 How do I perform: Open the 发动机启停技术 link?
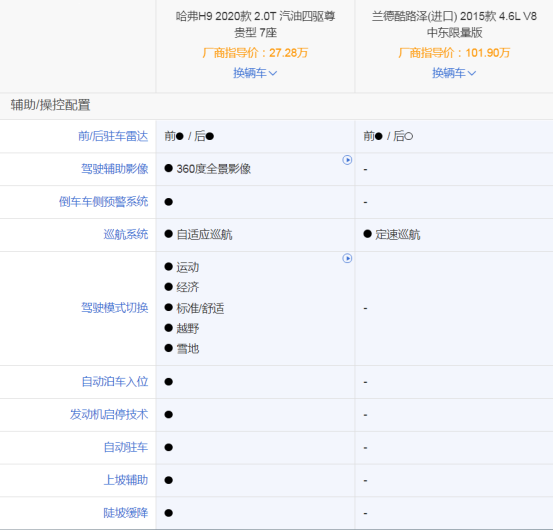coord(109,414)
